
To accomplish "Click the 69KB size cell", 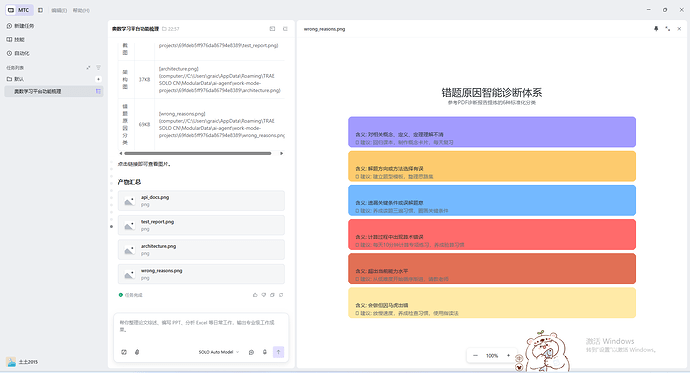I will [x=144, y=124].
